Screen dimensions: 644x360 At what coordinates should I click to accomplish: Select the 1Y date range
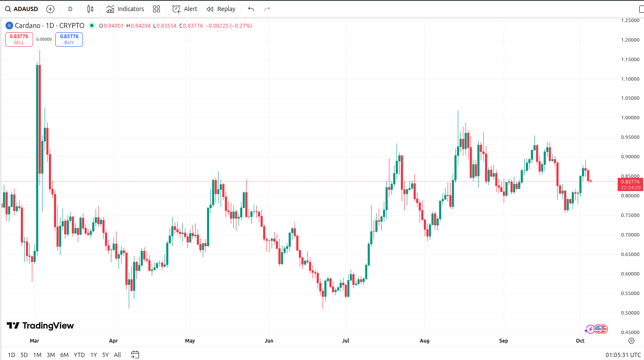click(x=94, y=355)
